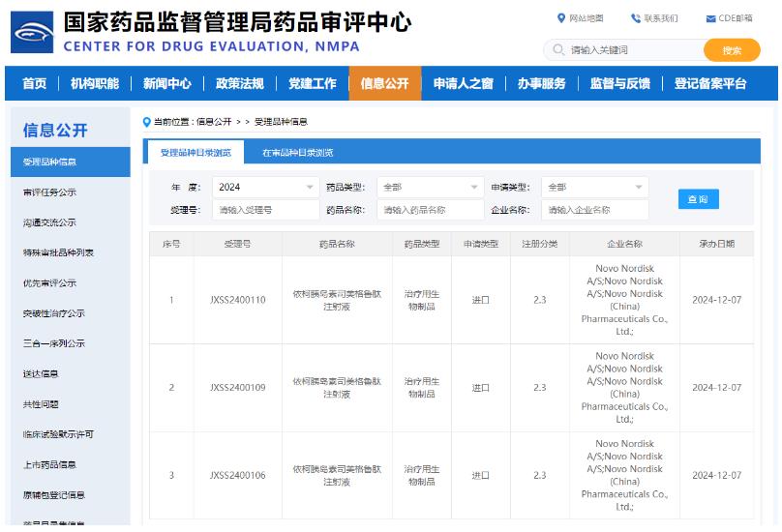Open 优先审评公示 sidebar link
This screenshot has width=782, height=532.
[x=50, y=283]
